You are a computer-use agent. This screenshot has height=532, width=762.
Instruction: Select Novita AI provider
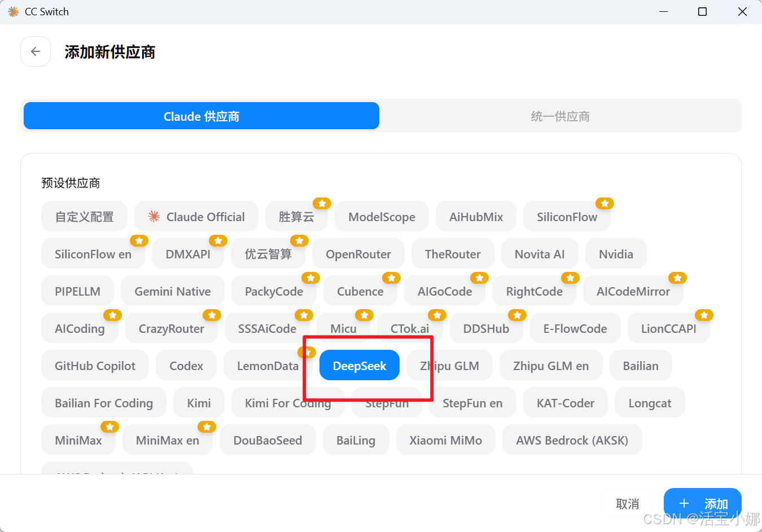coord(540,254)
